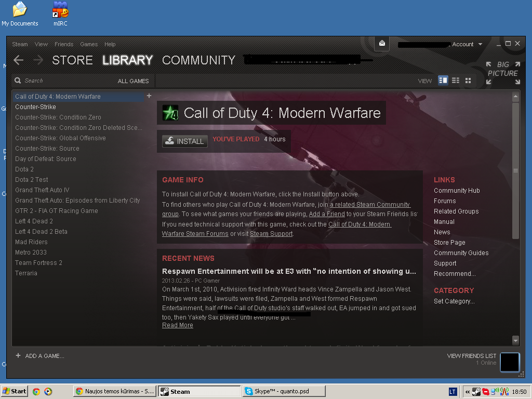This screenshot has height=399, width=532.
Task: Open the Store Page link
Action: [449, 243]
